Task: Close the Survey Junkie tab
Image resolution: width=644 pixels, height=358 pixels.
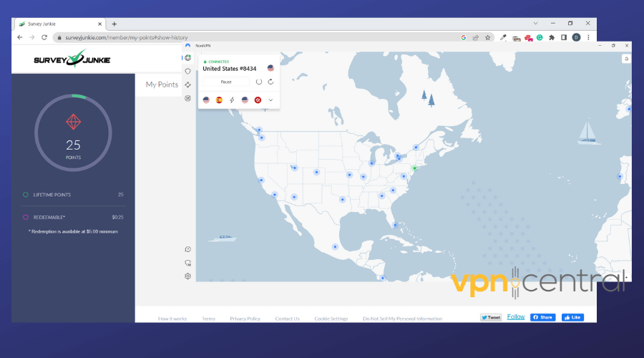Action: (x=99, y=24)
